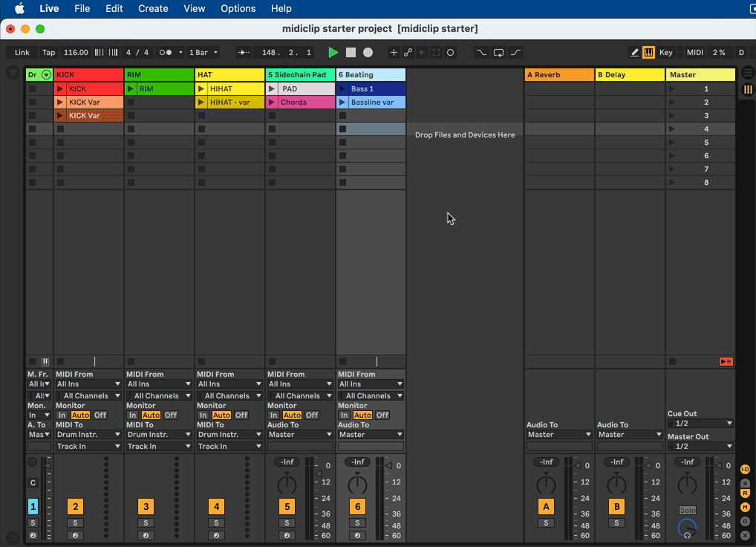Click the Link button
The width and height of the screenshot is (756, 547).
pos(22,53)
